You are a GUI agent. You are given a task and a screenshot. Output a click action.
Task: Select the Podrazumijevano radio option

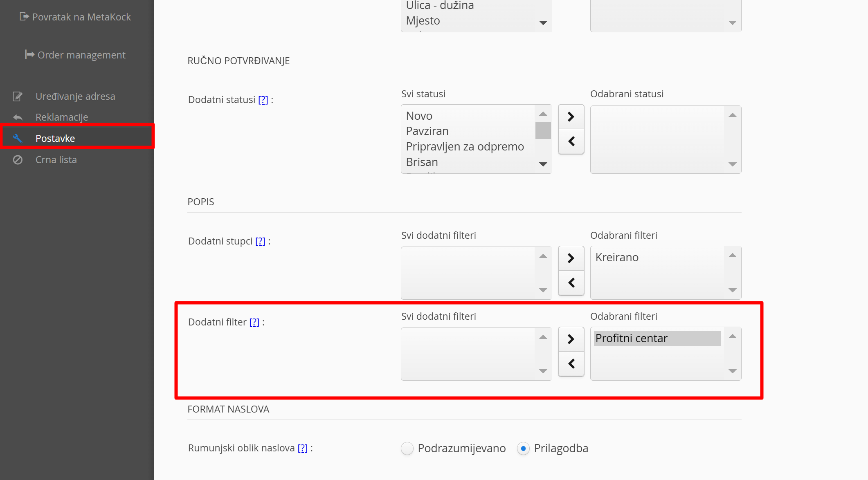[x=407, y=449]
